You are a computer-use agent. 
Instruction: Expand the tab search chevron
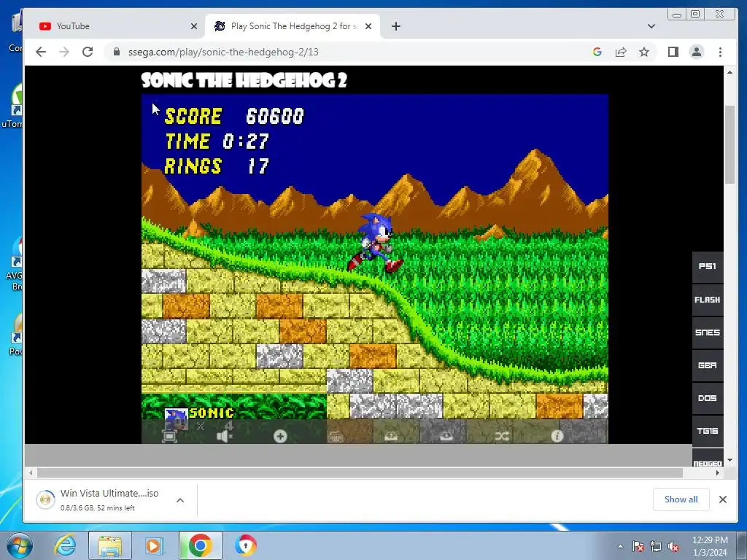pyautogui.click(x=651, y=26)
